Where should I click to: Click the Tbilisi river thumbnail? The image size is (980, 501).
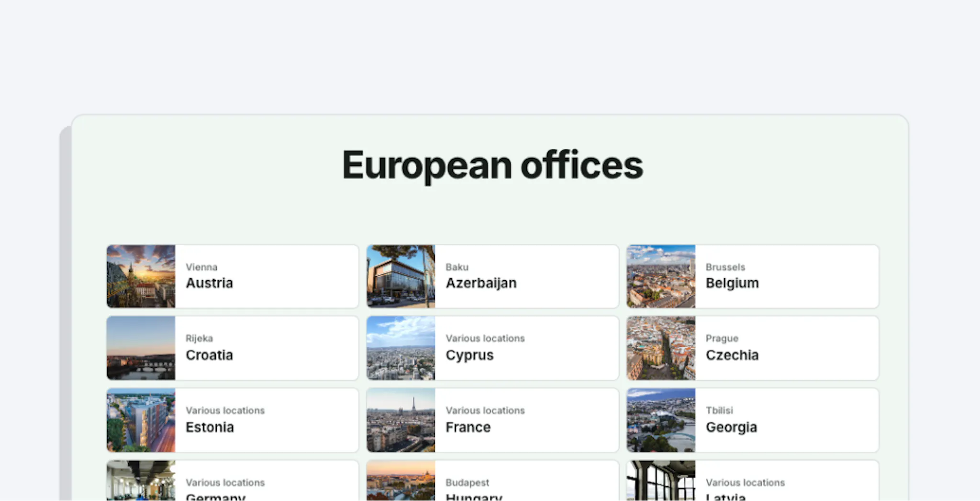tap(661, 420)
